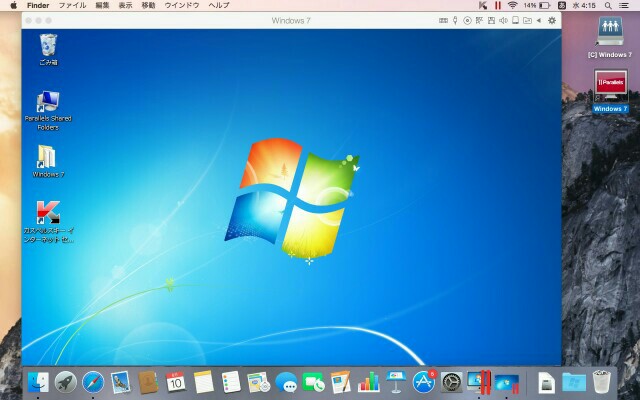Open Messages from the Dock

pyautogui.click(x=286, y=382)
